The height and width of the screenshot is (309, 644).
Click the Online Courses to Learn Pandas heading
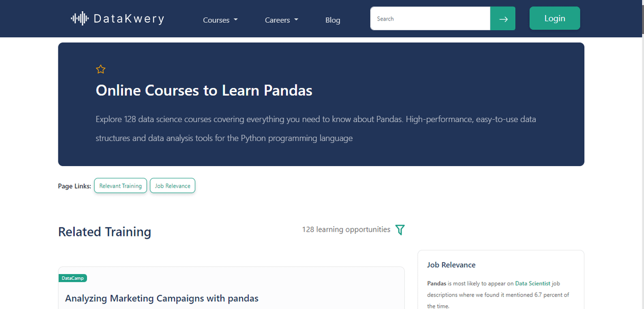204,90
